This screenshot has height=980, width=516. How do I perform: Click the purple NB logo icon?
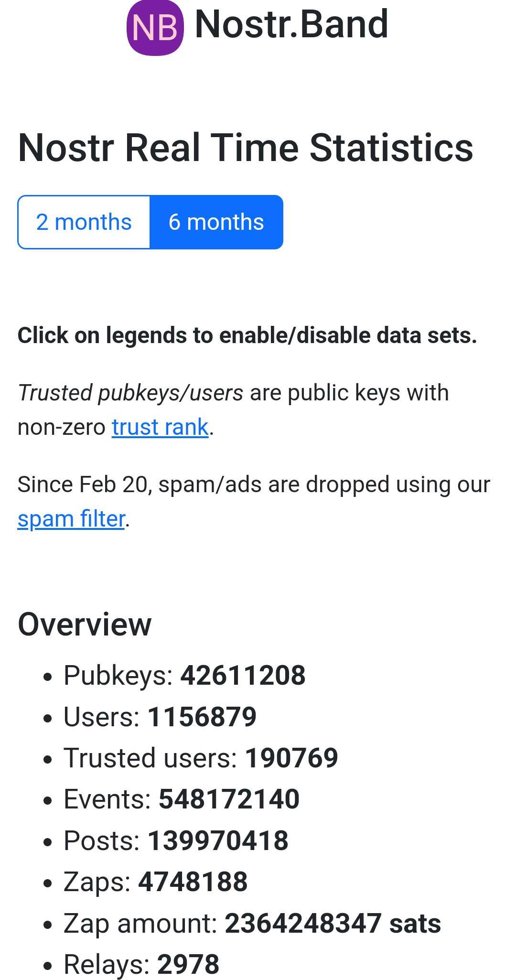pyautogui.click(x=155, y=27)
